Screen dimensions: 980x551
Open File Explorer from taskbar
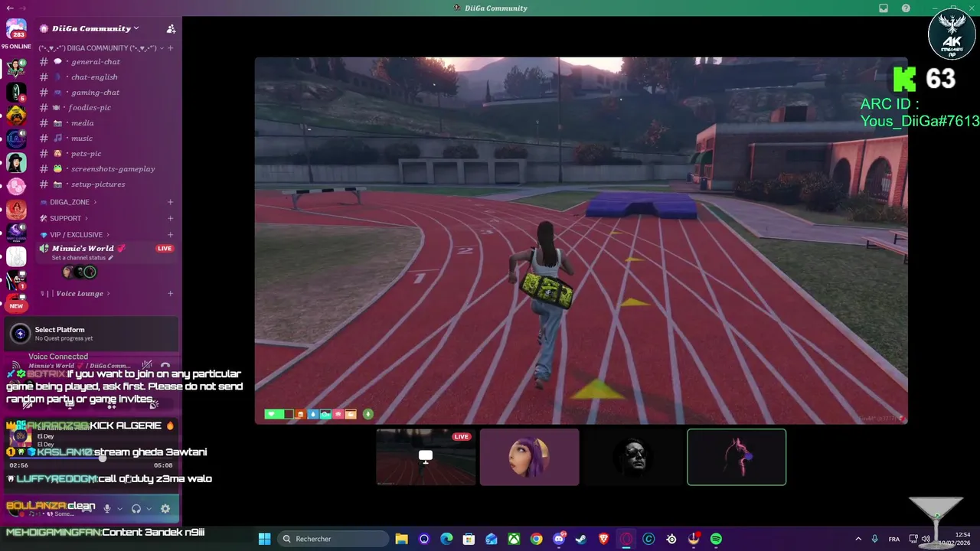pos(401,539)
